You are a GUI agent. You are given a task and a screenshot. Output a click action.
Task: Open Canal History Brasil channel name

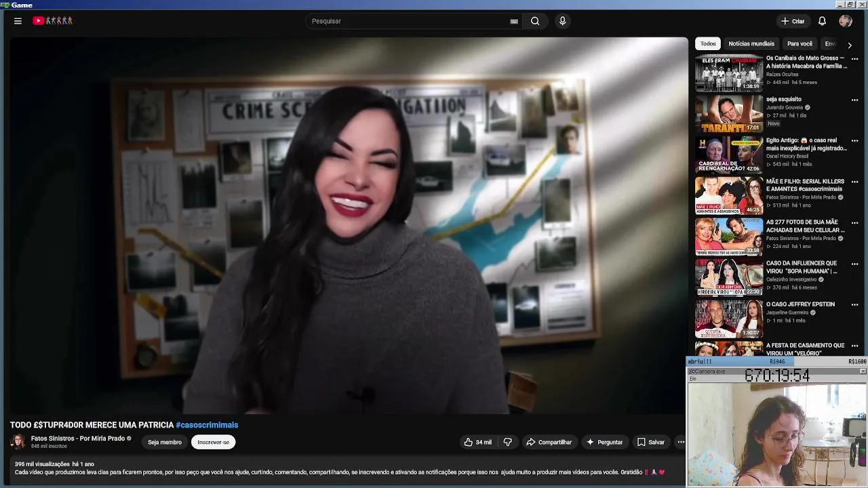(x=787, y=156)
